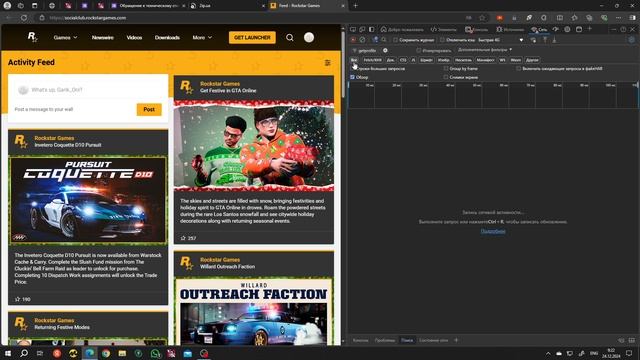This screenshot has height=360, width=640.
Task: Toggle the invert filter checkbox
Action: pos(419,51)
